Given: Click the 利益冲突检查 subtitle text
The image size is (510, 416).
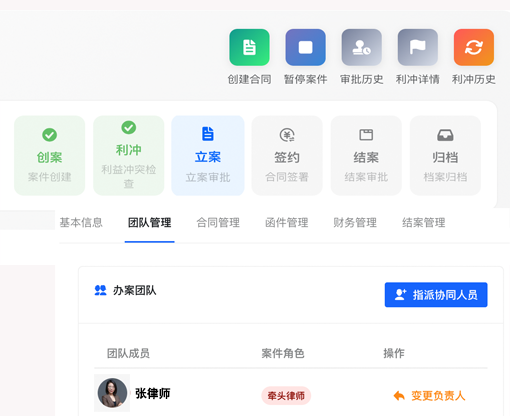Looking at the screenshot, I should click(x=129, y=176).
